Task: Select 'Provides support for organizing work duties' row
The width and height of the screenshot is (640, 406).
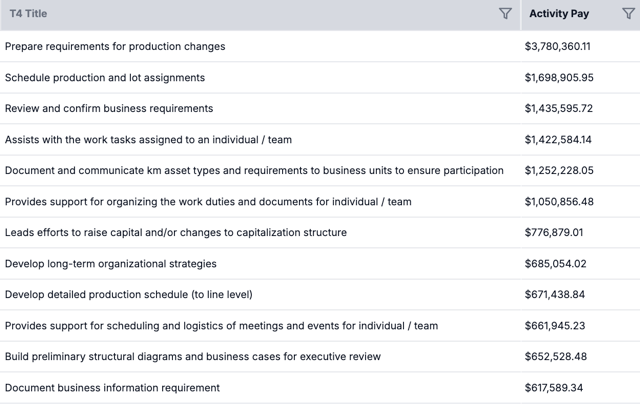Action: [208, 201]
